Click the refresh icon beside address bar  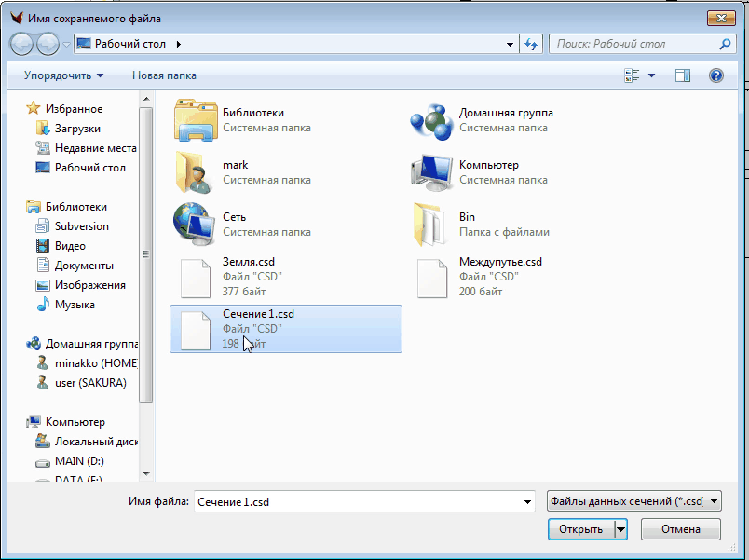tap(531, 44)
